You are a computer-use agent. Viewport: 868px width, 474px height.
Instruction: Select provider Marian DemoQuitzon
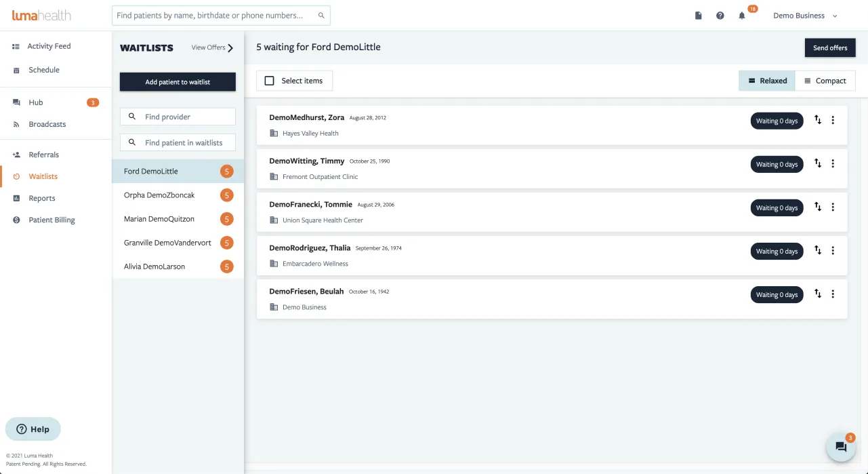tap(178, 219)
